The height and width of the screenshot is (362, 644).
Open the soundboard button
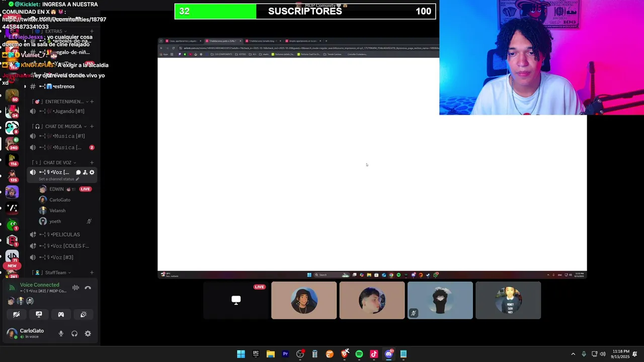click(x=84, y=314)
